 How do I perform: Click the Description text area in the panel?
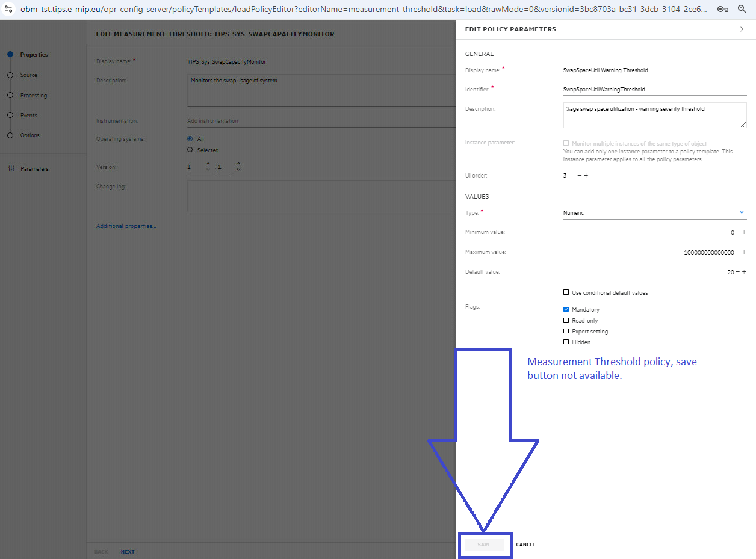(x=654, y=114)
